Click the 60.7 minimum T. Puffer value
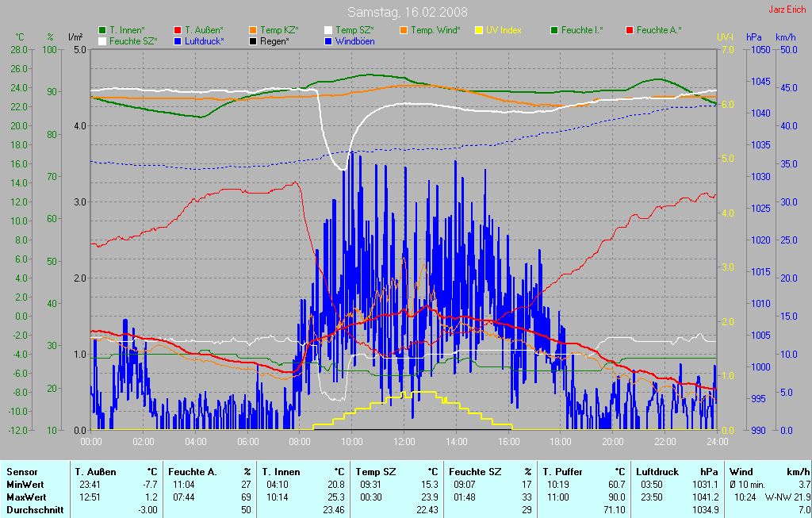Viewport: 812px width, 518px height. pyautogui.click(x=617, y=485)
